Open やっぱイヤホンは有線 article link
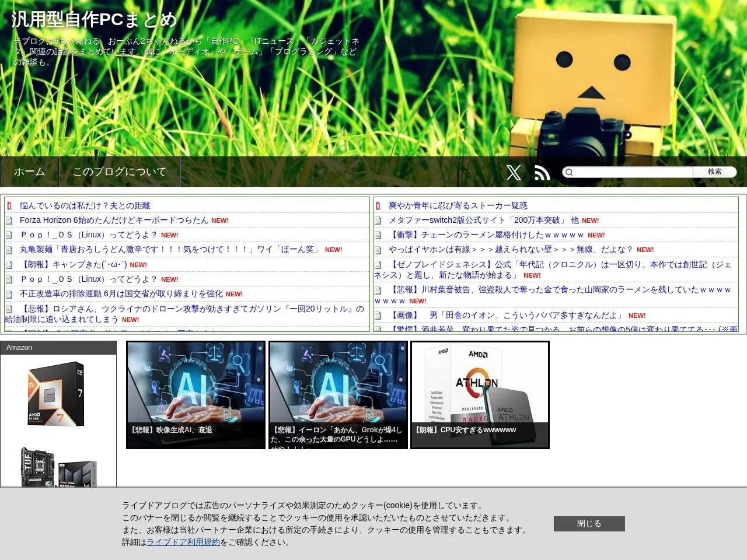Screen dimensions: 747x560 [x=511, y=249]
